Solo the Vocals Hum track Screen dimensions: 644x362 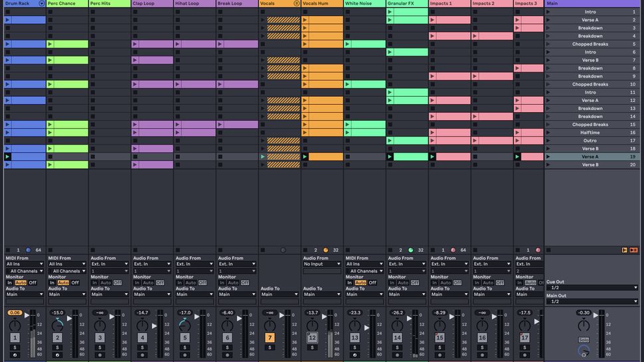(x=312, y=347)
